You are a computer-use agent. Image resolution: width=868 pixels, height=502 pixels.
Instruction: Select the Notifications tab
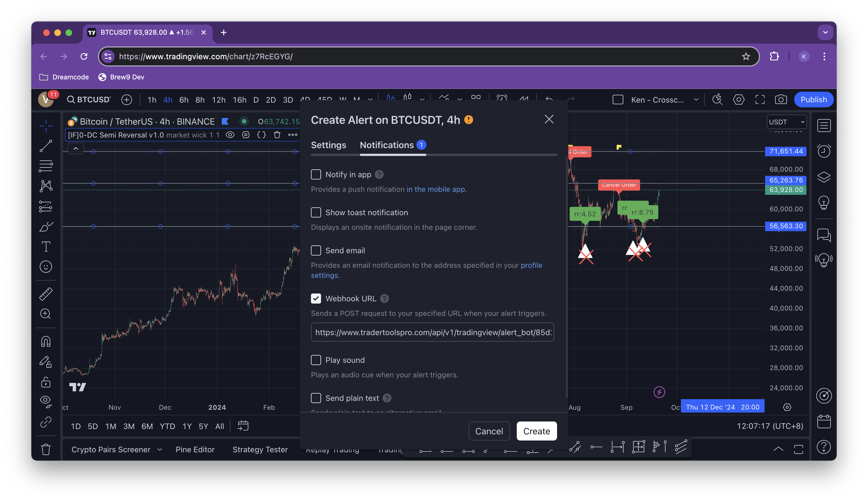[x=393, y=145]
